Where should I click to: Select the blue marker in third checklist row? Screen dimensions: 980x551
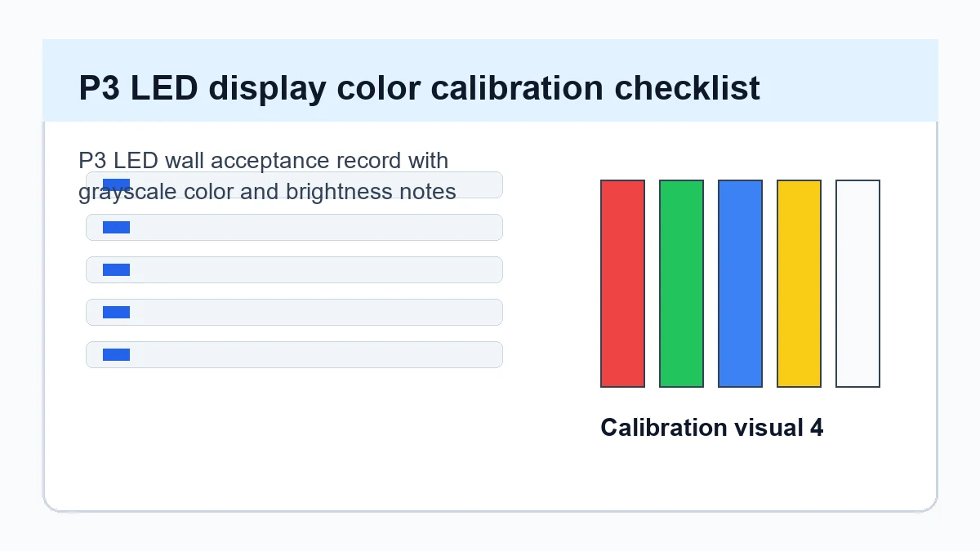[x=116, y=269]
